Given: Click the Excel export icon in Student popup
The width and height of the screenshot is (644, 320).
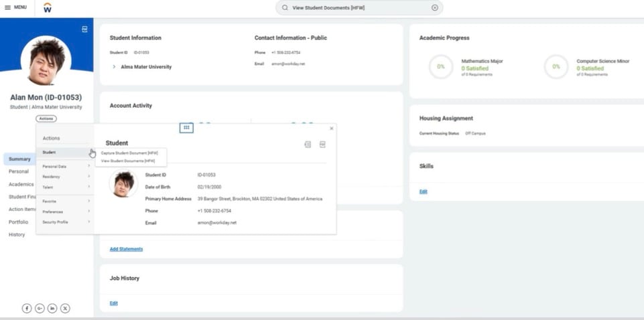Looking at the screenshot, I should point(308,145).
